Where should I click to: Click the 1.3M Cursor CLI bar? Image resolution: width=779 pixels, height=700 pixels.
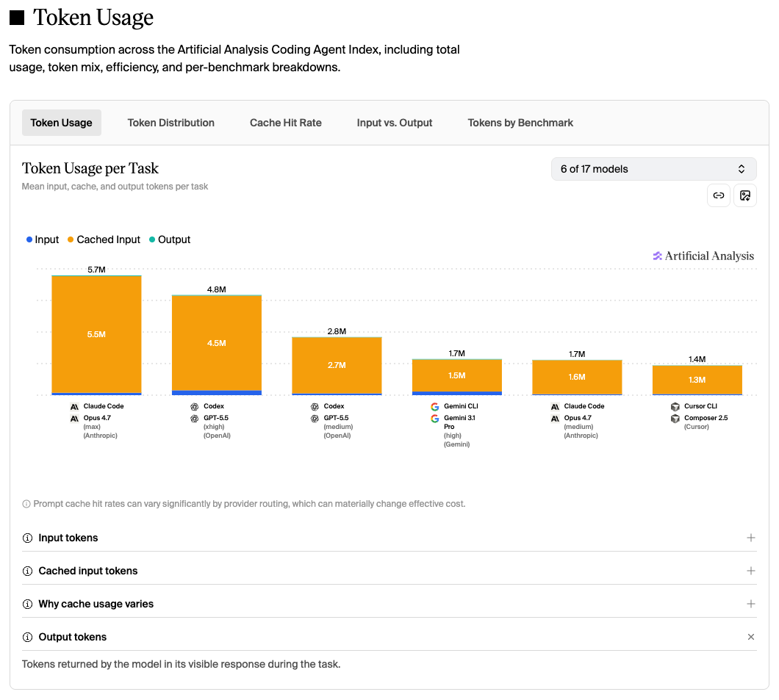(x=697, y=380)
